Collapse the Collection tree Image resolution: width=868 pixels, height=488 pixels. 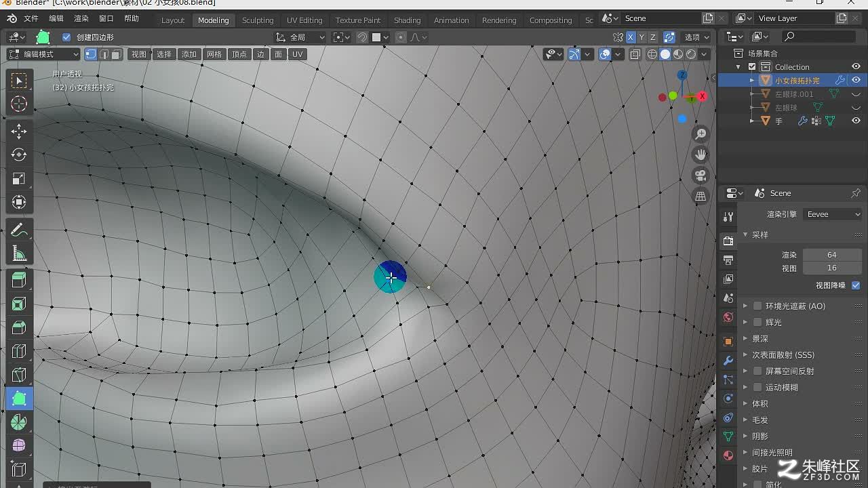tap(738, 66)
